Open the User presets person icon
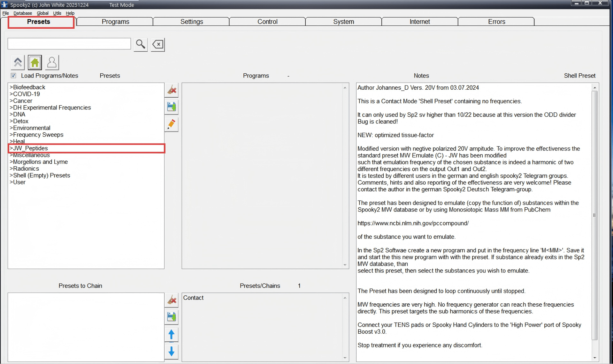This screenshot has width=613, height=364. click(52, 63)
